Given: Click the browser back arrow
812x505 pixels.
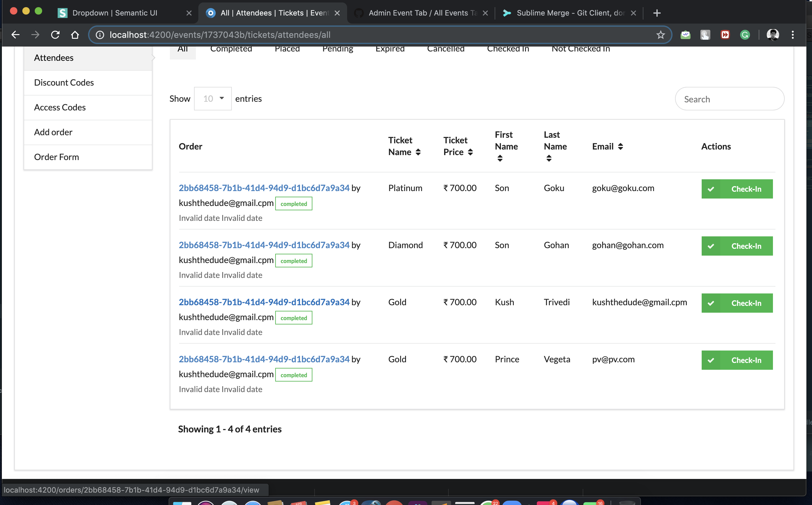Looking at the screenshot, I should (15, 35).
